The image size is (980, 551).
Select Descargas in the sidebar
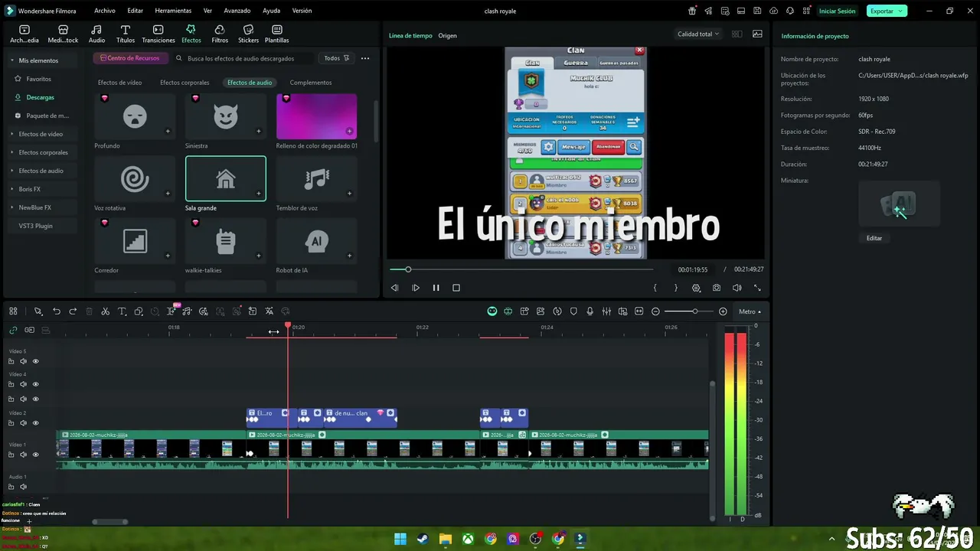pos(40,97)
